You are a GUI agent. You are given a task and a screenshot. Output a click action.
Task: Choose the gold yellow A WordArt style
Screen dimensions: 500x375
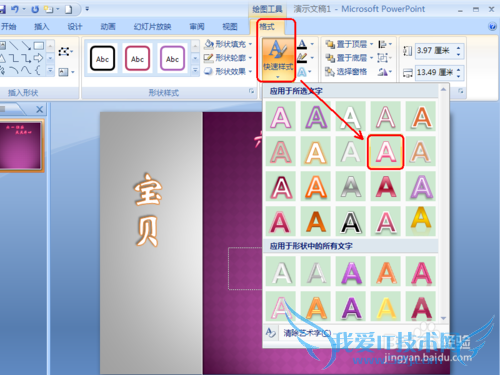(x=421, y=221)
